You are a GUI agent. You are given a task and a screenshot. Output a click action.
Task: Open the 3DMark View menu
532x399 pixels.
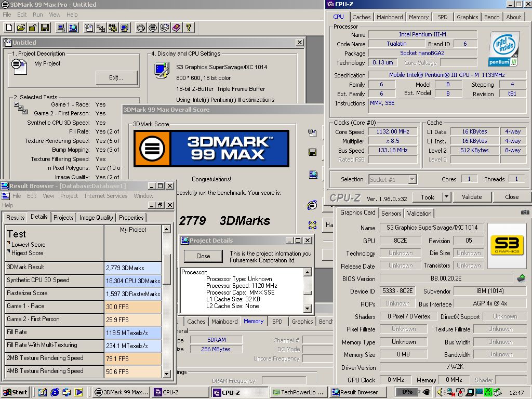coord(55,15)
